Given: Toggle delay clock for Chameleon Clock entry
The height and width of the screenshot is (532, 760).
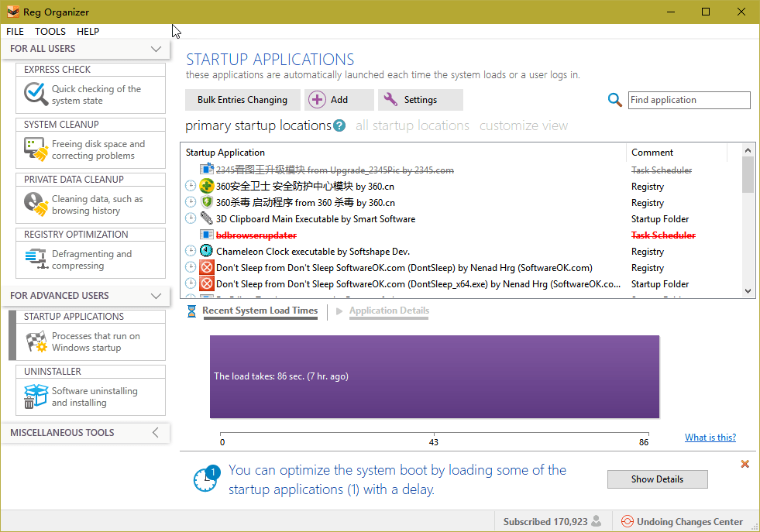Looking at the screenshot, I should 191,251.
